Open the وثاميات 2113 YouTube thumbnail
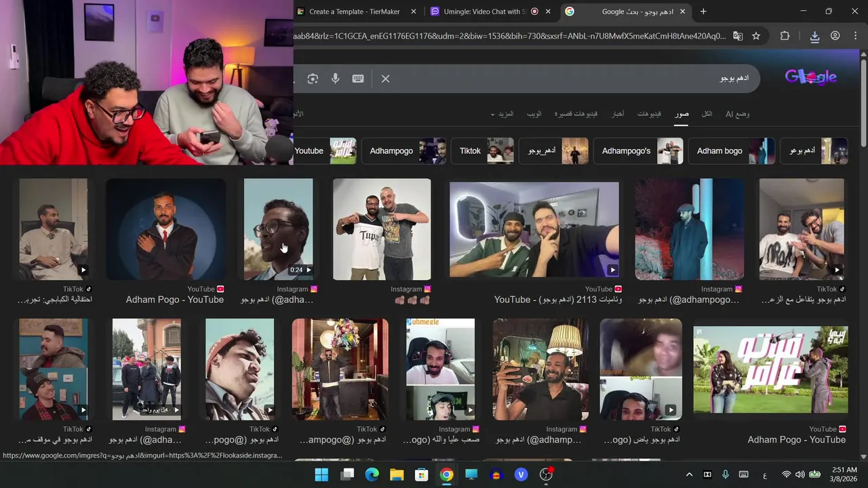Image resolution: width=868 pixels, height=488 pixels. tap(534, 229)
